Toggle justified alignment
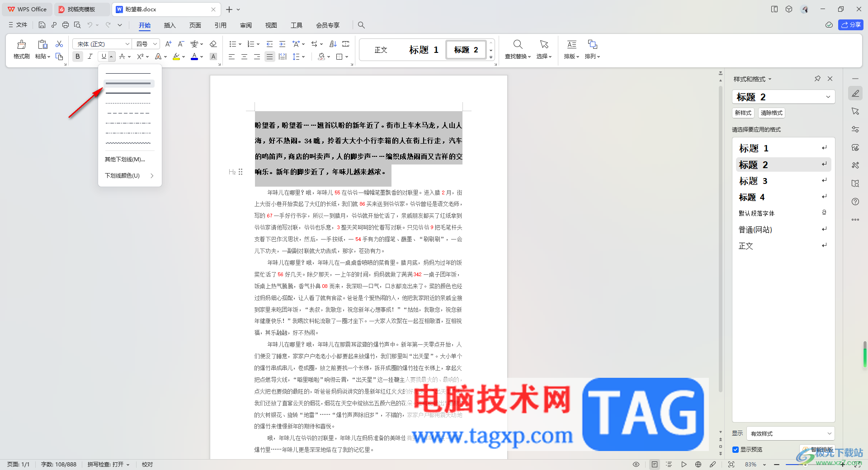The width and height of the screenshot is (868, 470). [270, 56]
